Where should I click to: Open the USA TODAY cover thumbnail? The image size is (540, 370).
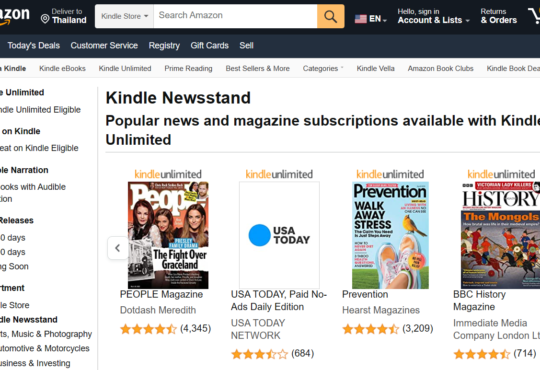pos(279,235)
